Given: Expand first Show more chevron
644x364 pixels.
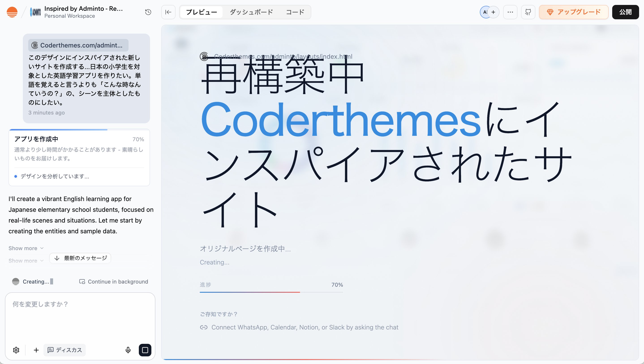Looking at the screenshot, I should click(x=26, y=248).
